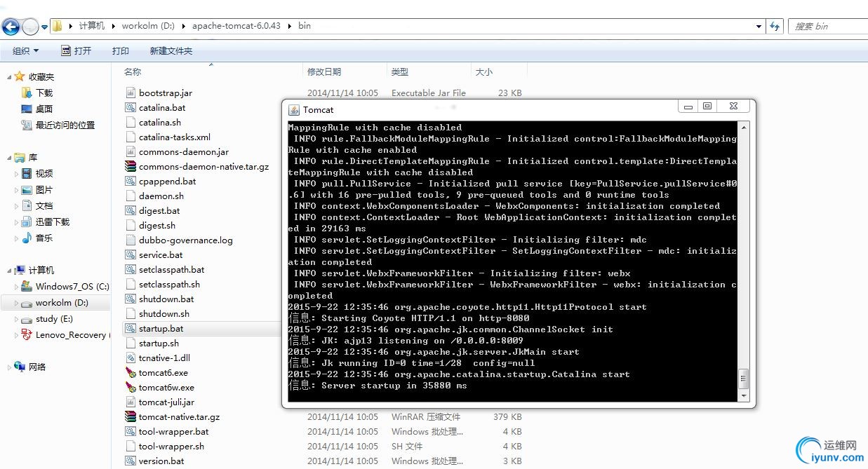Go back with the Explorer back arrow

[11, 27]
